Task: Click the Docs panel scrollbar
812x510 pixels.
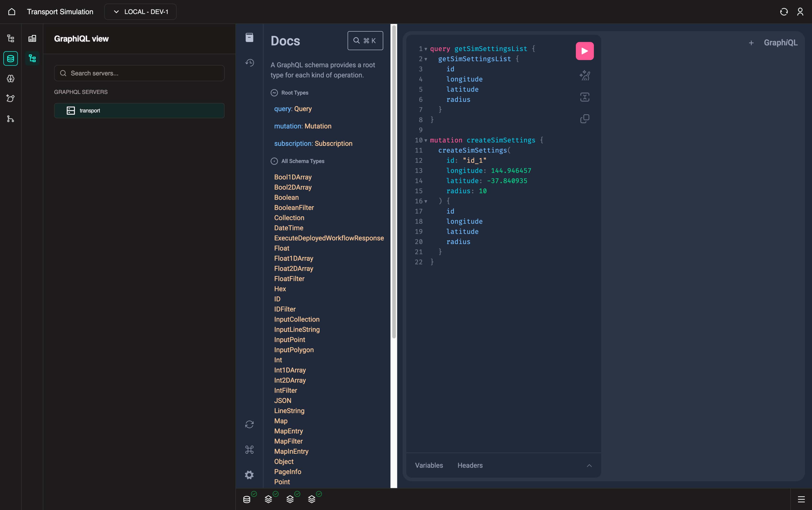Action: click(x=394, y=182)
